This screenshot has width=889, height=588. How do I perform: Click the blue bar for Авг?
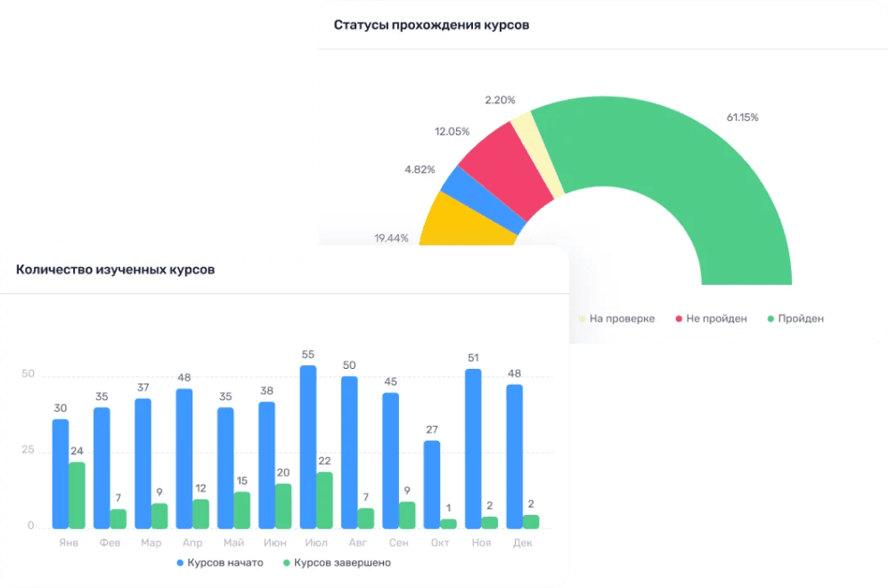point(349,453)
